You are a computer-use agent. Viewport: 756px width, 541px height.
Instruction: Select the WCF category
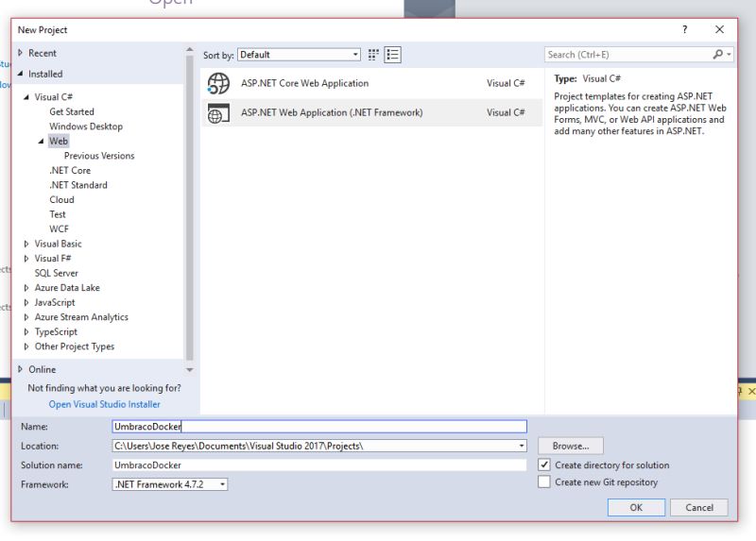[x=59, y=228]
